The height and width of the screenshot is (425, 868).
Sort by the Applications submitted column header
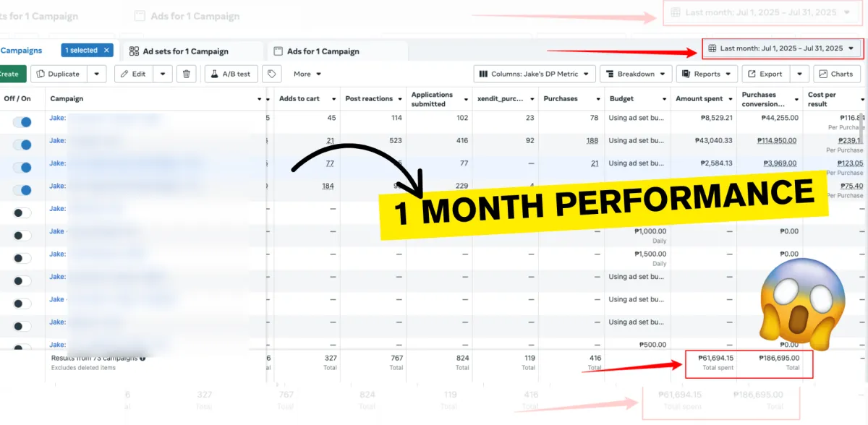[432, 99]
